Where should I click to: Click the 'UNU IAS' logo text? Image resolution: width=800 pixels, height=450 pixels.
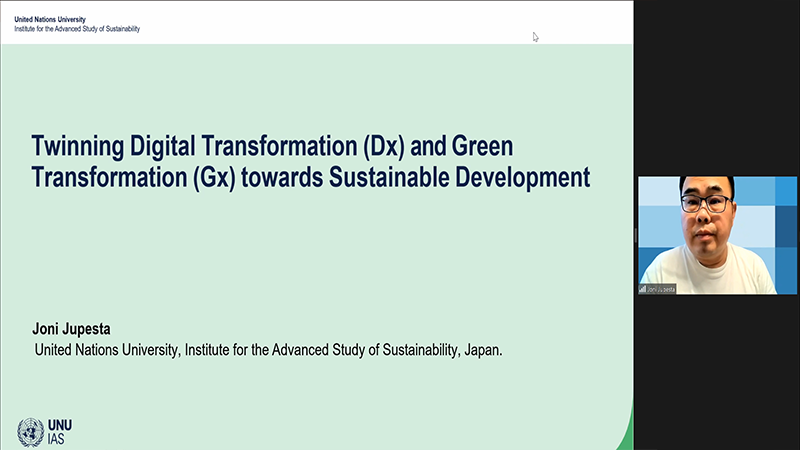coord(60,432)
